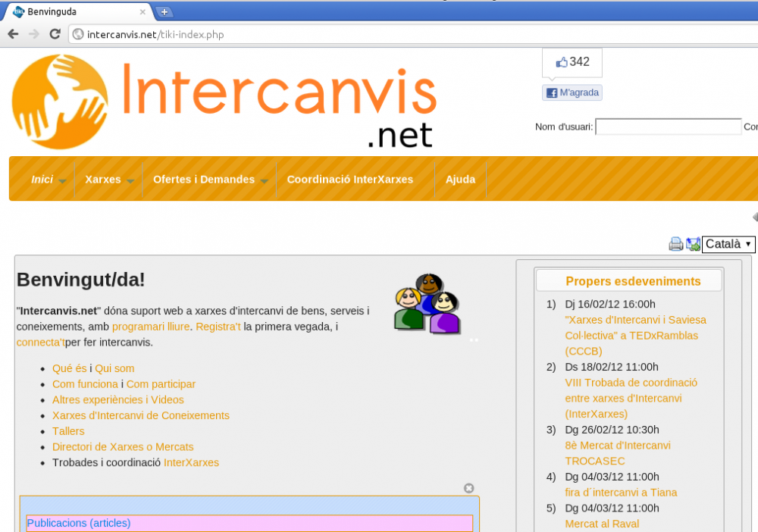Expand the Xarxes menu arrow
This screenshot has width=758, height=532.
coord(130,180)
